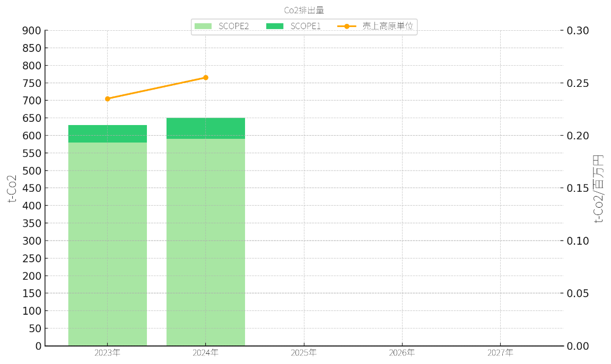Click the 2027年 x-axis label
The image size is (611, 364).
[x=500, y=353]
